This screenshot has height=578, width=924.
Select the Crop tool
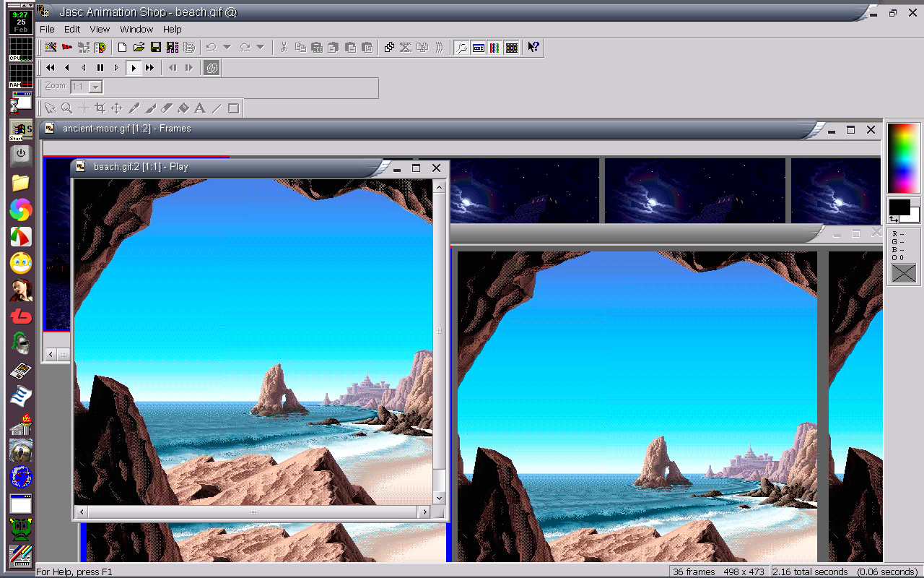pos(101,108)
